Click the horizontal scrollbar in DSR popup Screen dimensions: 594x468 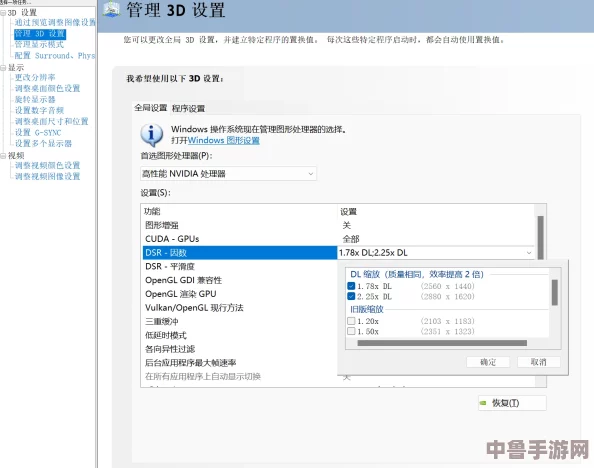[442, 343]
